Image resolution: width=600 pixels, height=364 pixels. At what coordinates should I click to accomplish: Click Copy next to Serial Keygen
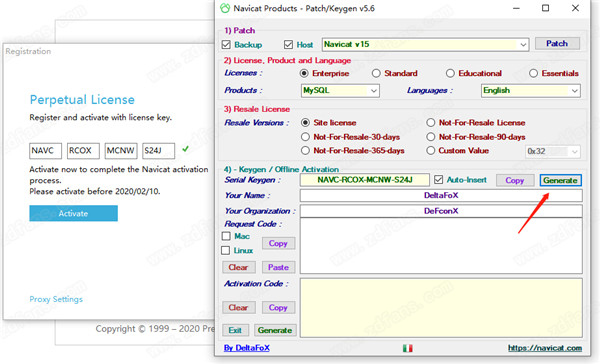pos(515,180)
